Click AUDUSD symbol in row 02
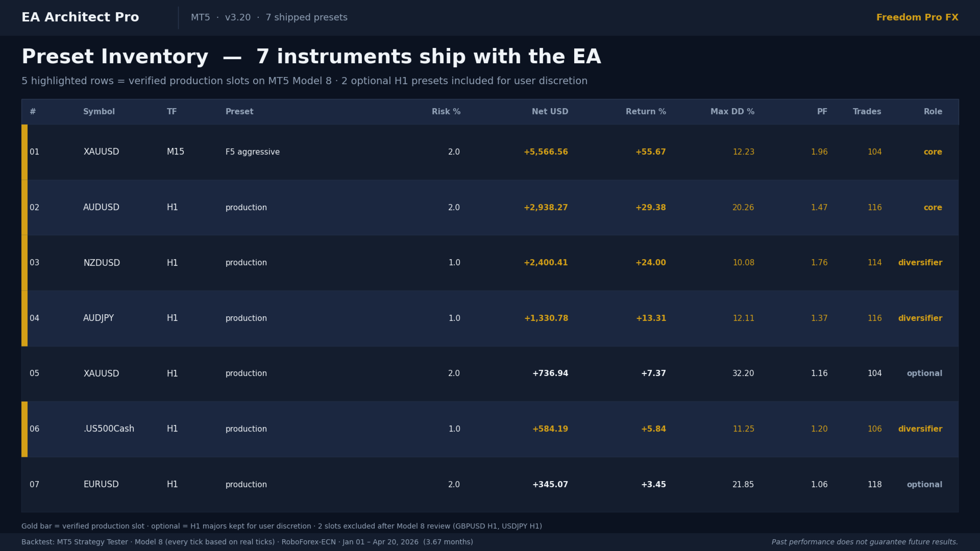This screenshot has height=551, width=980. click(101, 208)
